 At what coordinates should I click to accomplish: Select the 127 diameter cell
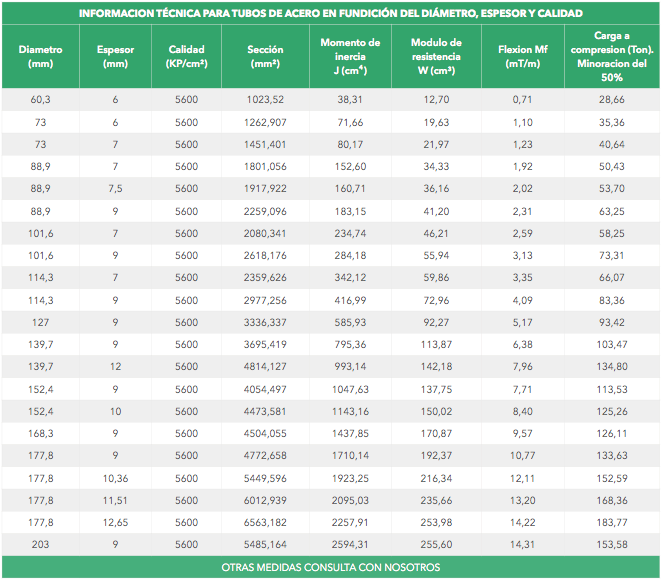click(x=41, y=322)
